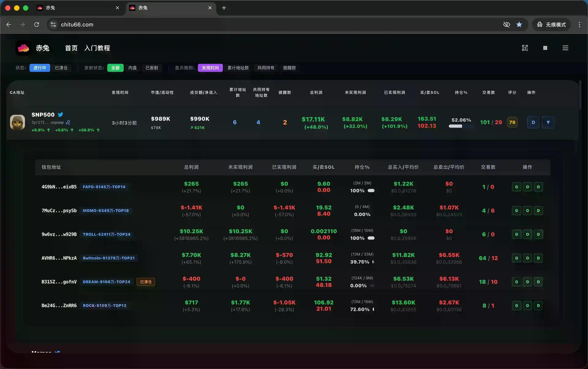588x369 pixels.
Task: Open the browser three-dot menu
Action: point(579,25)
